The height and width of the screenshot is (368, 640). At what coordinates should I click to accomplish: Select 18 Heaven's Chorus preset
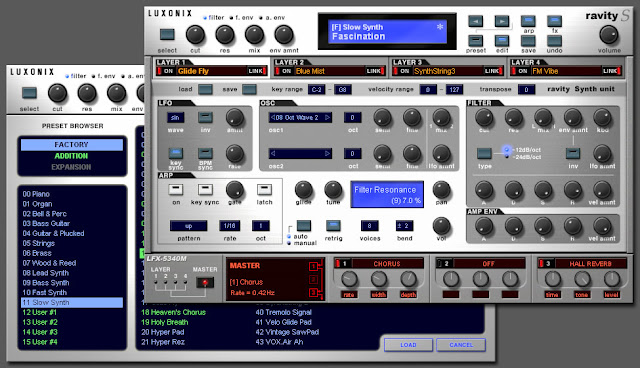point(173,313)
